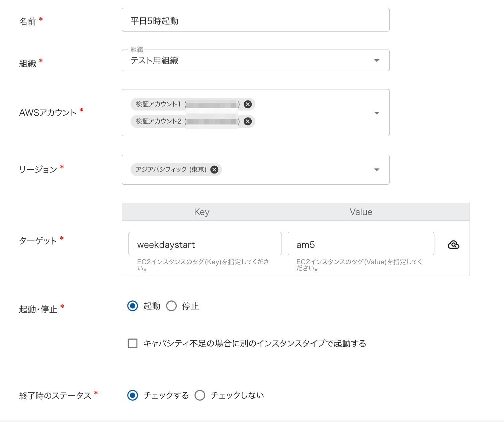The image size is (504, 422).
Task: Click the 起動･停止 field label
Action: pos(38,309)
